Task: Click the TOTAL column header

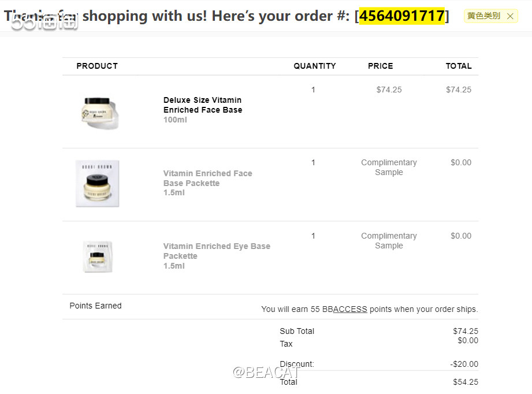Action: tap(459, 66)
